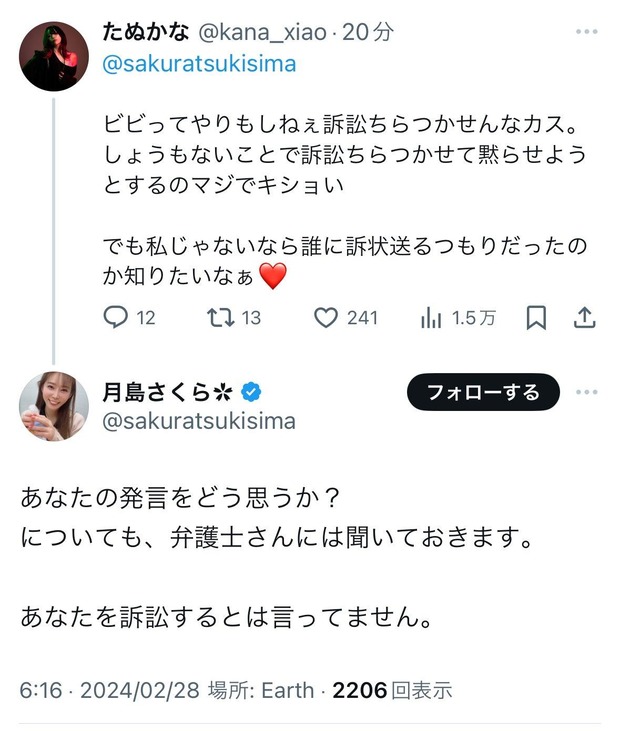The height and width of the screenshot is (731, 620).
Task: Click the display name たぬかな
Action: [145, 32]
